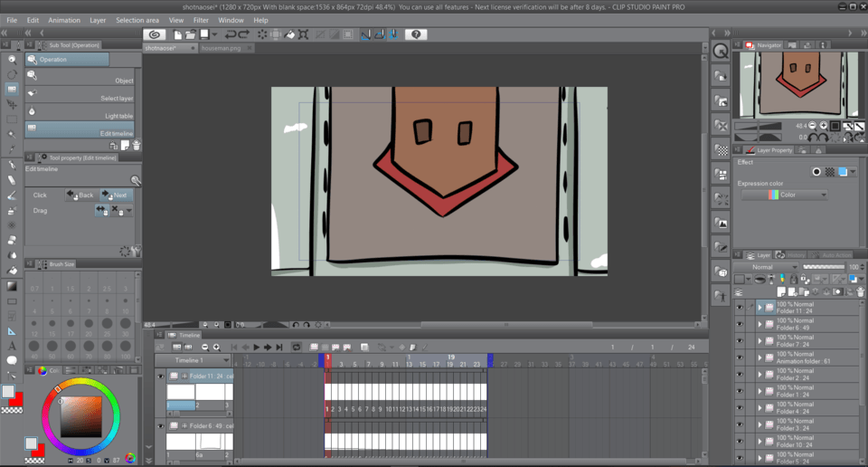The width and height of the screenshot is (868, 467).
Task: Zoom out in the Navigator panel
Action: (812, 126)
